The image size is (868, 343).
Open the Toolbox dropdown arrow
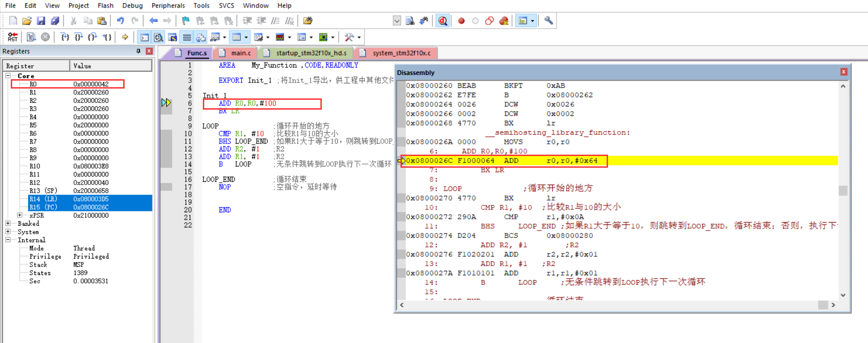pos(359,37)
